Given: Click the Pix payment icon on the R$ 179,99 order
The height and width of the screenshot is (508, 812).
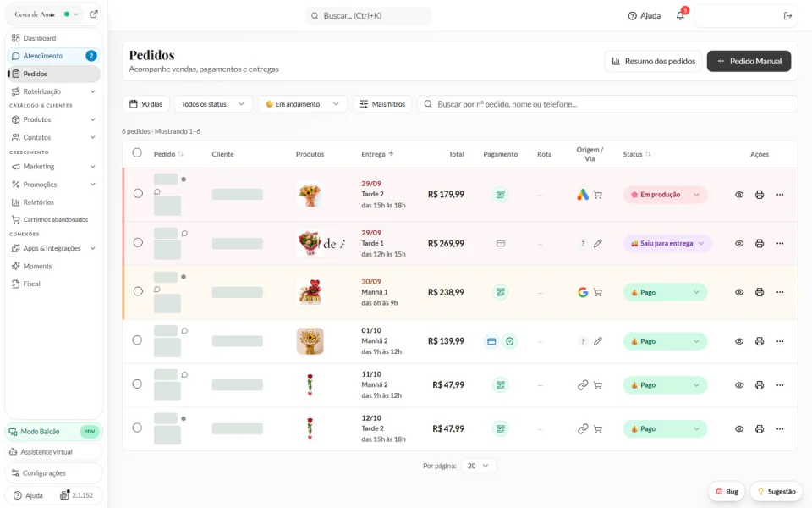Looking at the screenshot, I should (500, 195).
